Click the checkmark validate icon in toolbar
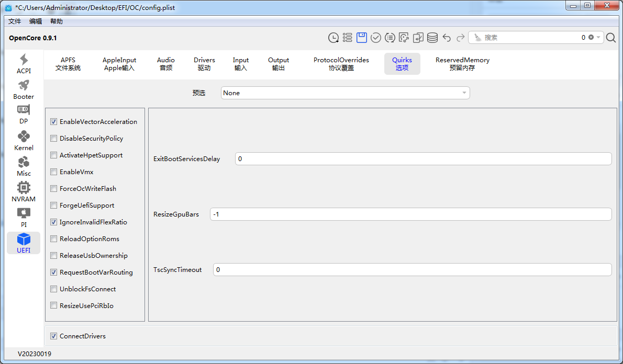This screenshot has height=364, width=623. click(x=375, y=38)
